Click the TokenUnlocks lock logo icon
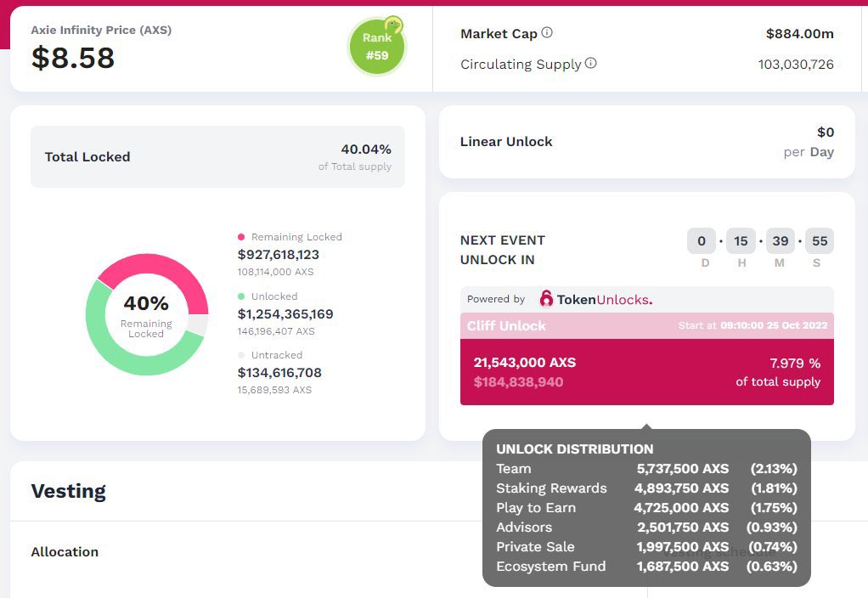The height and width of the screenshot is (598, 868). [546, 299]
